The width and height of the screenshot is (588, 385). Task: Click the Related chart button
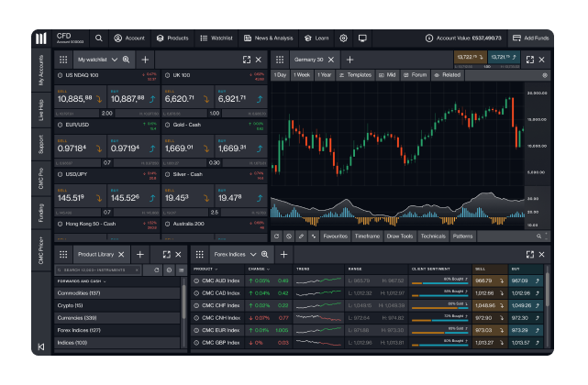point(448,75)
